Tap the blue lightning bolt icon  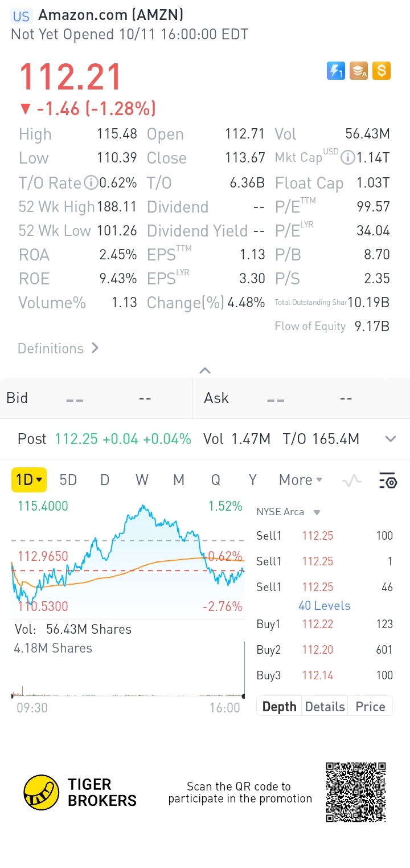point(336,71)
